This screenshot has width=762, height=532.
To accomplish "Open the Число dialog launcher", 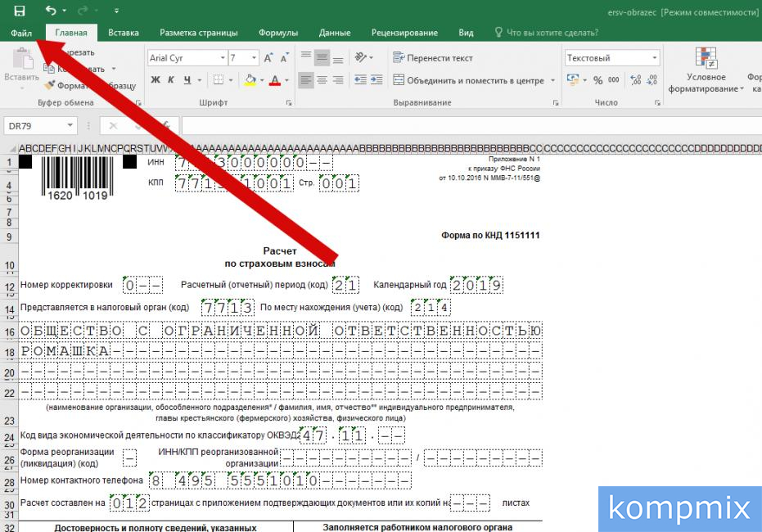I will [657, 102].
